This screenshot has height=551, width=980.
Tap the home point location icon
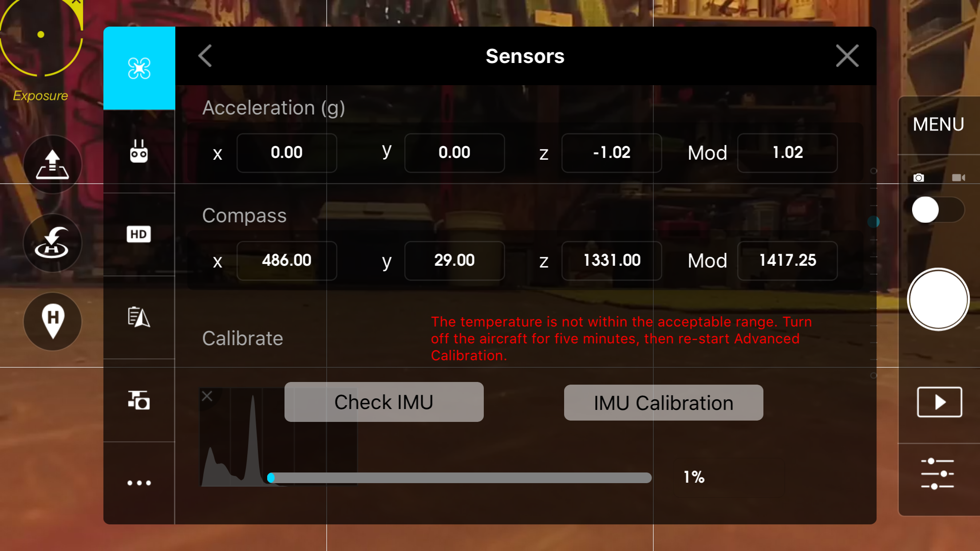click(x=52, y=321)
